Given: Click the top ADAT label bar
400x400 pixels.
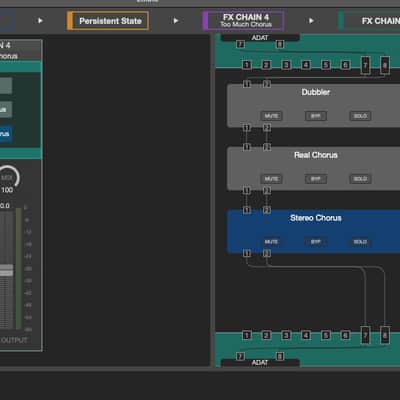Looking at the screenshot, I should (260, 38).
